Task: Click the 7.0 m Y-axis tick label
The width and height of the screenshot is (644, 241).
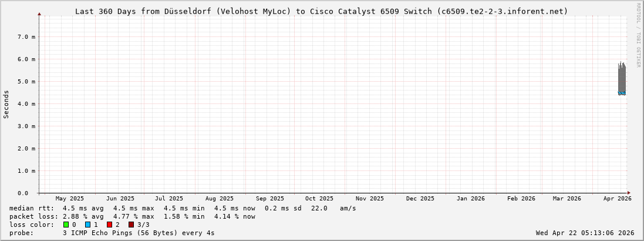Action: [x=27, y=37]
